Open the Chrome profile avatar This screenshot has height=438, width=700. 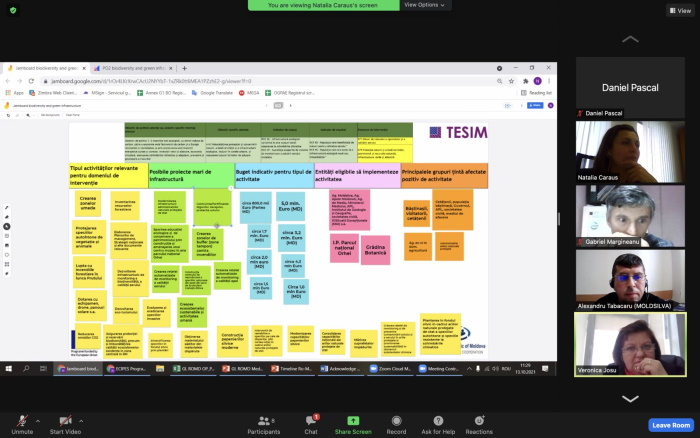538,81
